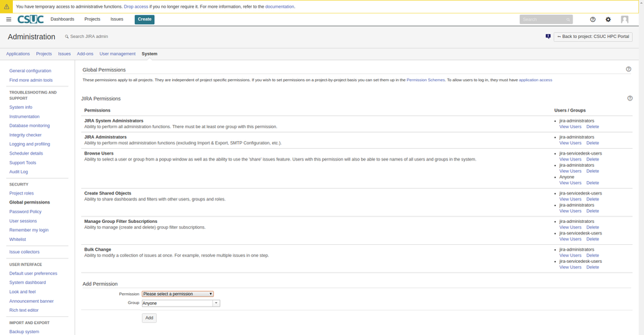Open User sessions in sidebar

pos(23,221)
